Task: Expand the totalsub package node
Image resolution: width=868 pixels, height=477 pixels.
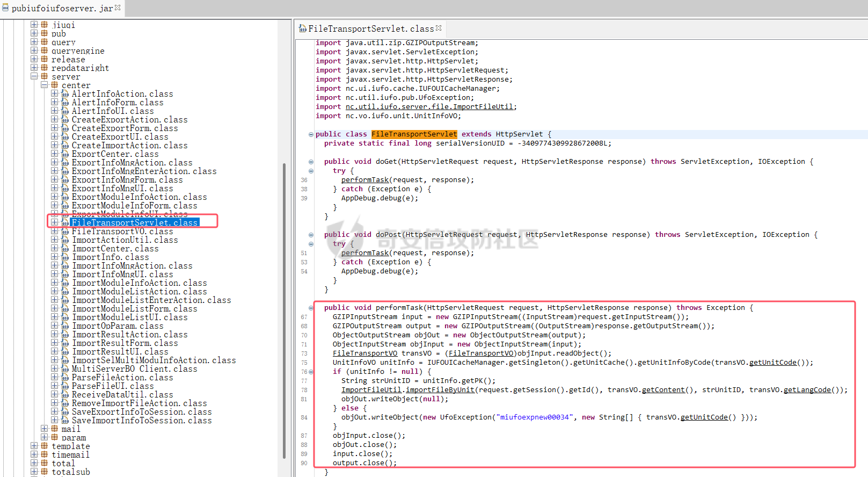Action: coord(34,472)
